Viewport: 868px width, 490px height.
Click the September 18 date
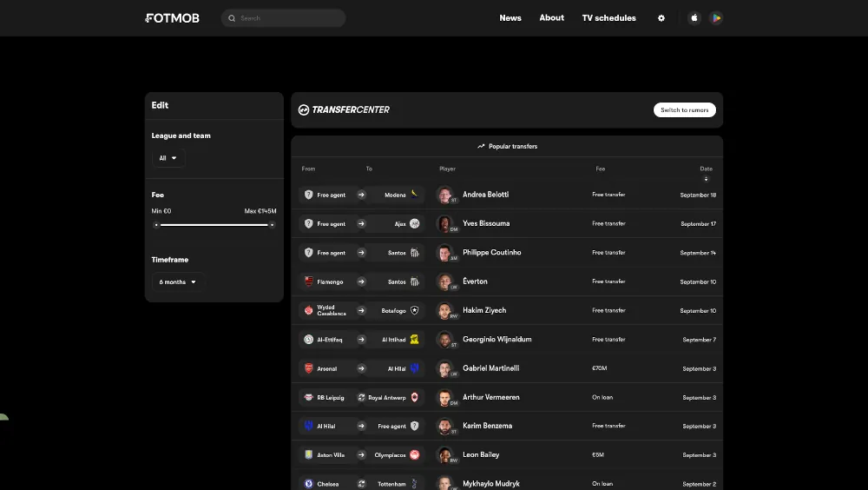point(698,195)
